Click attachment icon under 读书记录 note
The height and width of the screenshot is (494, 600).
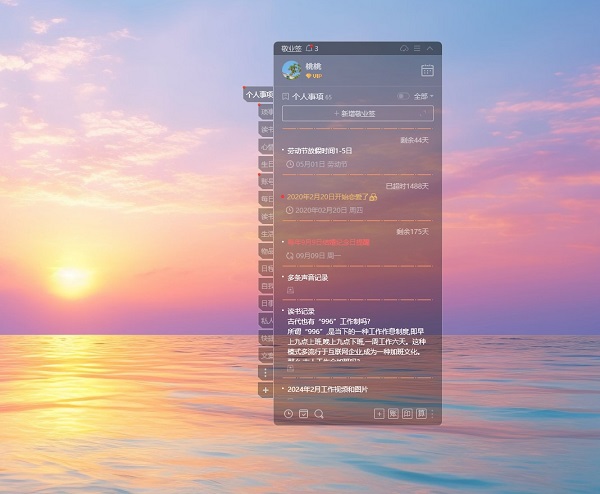coord(290,368)
